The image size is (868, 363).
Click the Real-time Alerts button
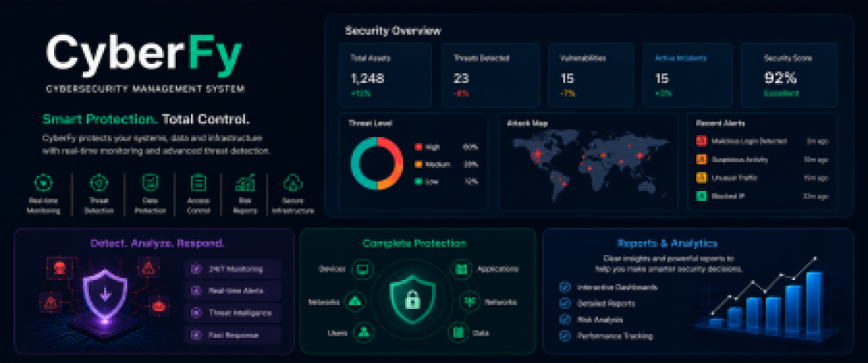tap(233, 291)
